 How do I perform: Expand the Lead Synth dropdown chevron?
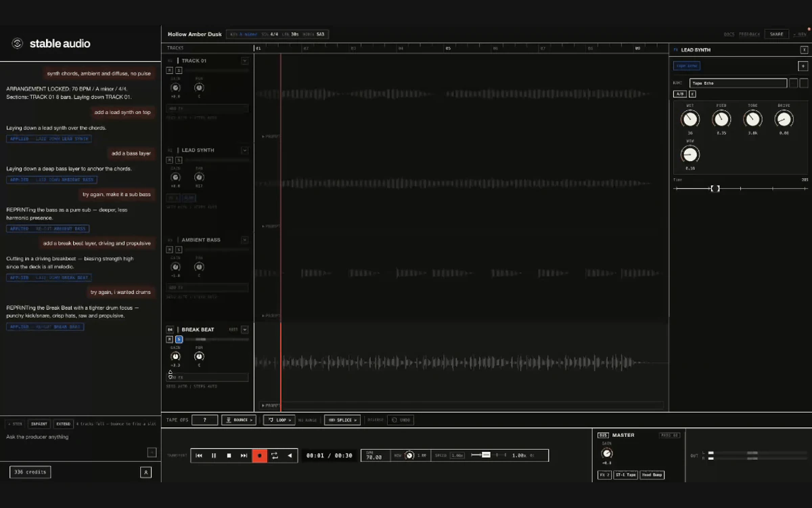point(245,150)
